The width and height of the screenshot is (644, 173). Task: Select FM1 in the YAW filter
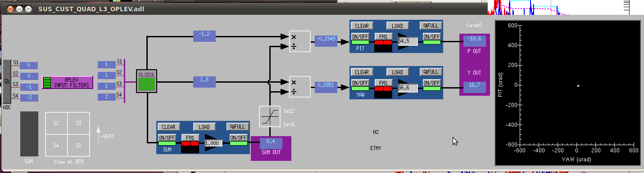tap(383, 83)
